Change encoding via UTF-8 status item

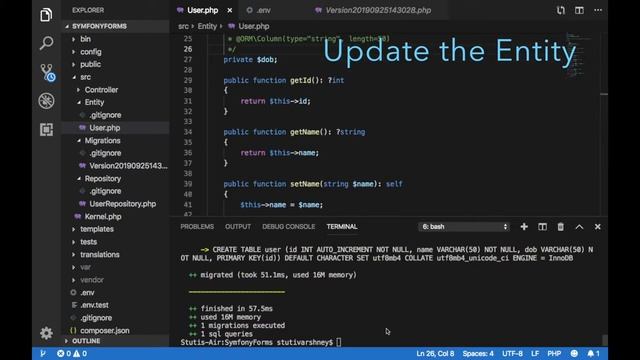512,353
